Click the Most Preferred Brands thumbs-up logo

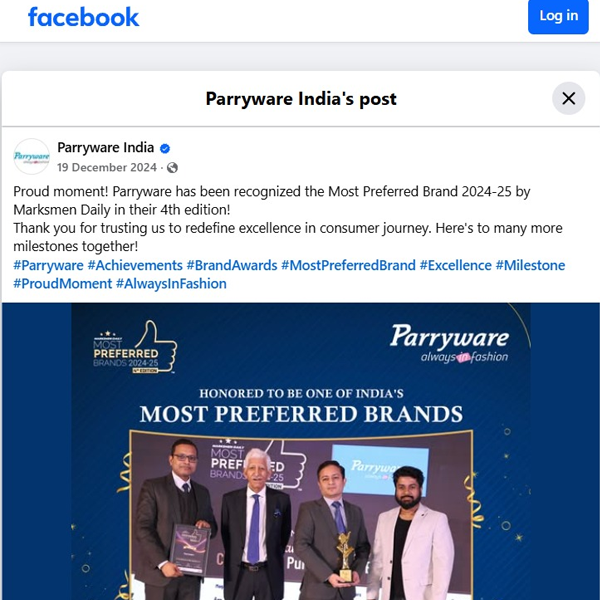(135, 347)
